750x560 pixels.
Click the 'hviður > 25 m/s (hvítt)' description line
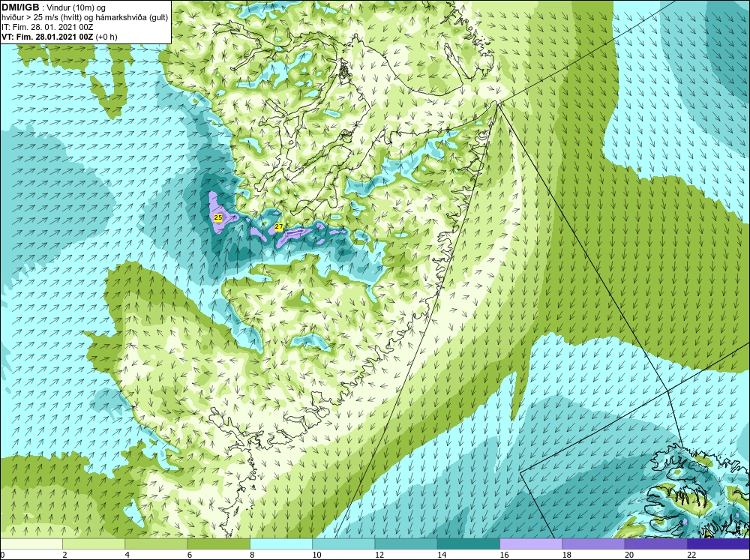click(x=85, y=18)
